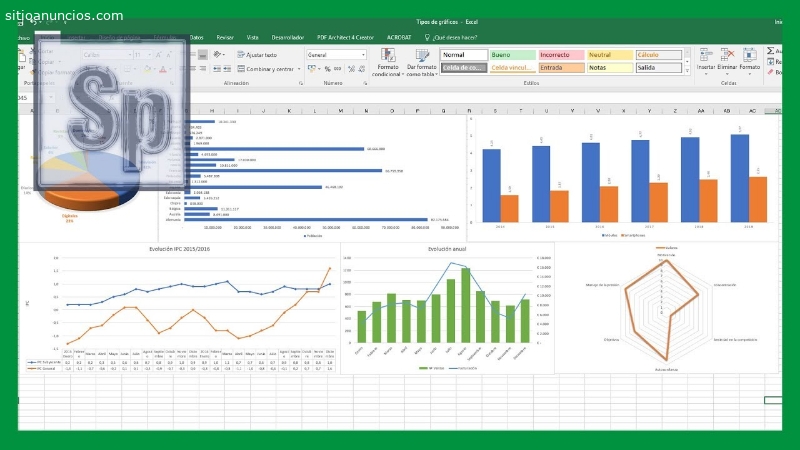Switch to the Desarrollador tab

(288, 38)
